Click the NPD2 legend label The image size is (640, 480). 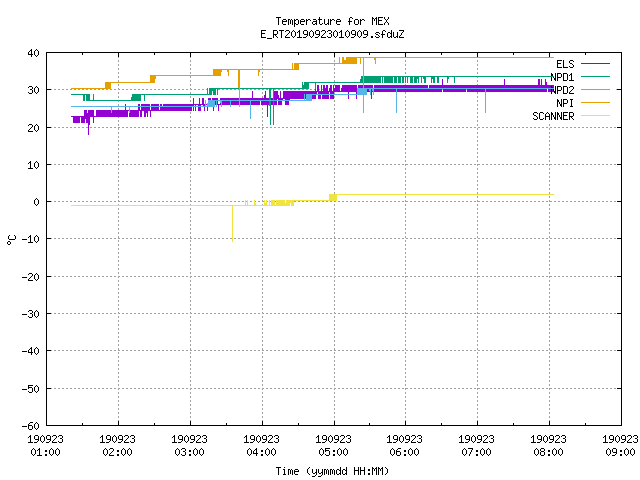(x=562, y=90)
